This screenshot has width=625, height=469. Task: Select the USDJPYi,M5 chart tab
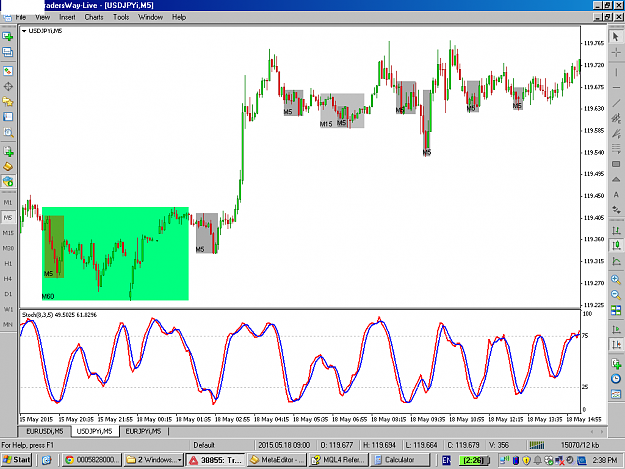point(94,431)
